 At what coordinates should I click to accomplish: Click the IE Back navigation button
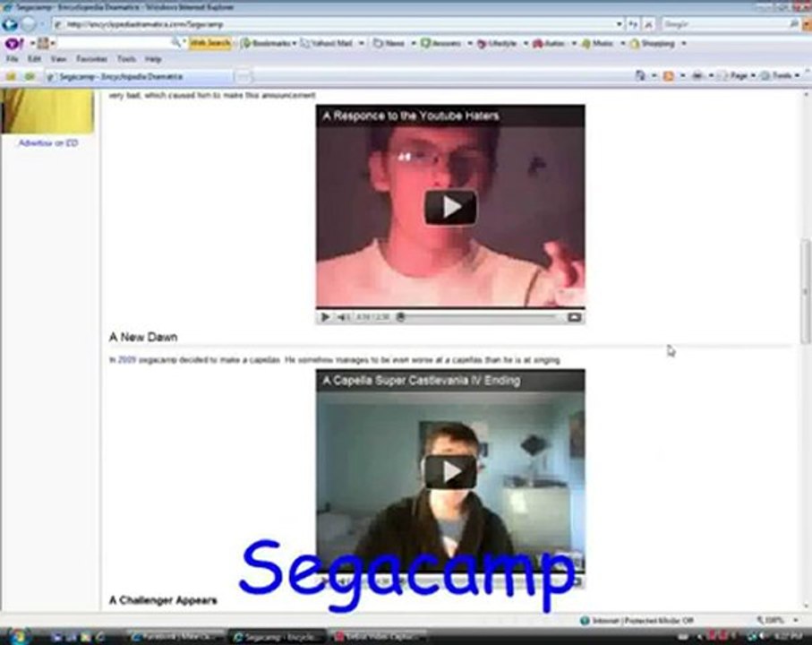point(9,24)
